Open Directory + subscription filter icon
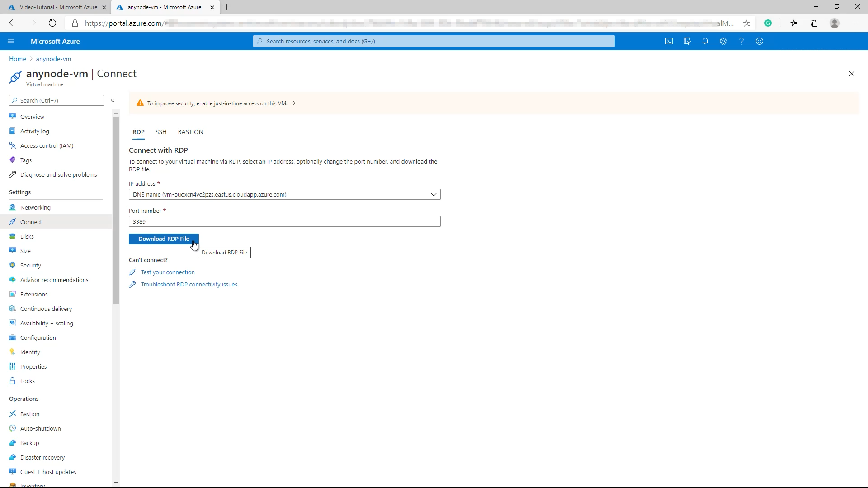Image resolution: width=868 pixels, height=488 pixels. tap(687, 41)
